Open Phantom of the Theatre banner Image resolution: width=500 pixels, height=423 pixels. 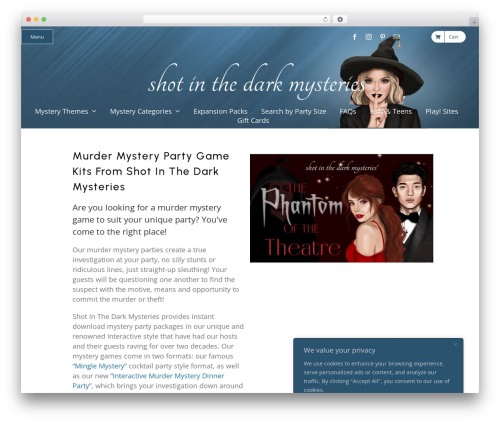(341, 208)
